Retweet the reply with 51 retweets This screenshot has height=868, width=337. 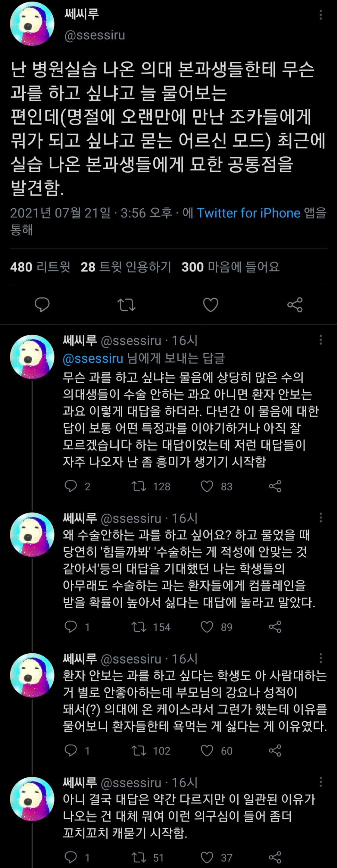point(139,858)
